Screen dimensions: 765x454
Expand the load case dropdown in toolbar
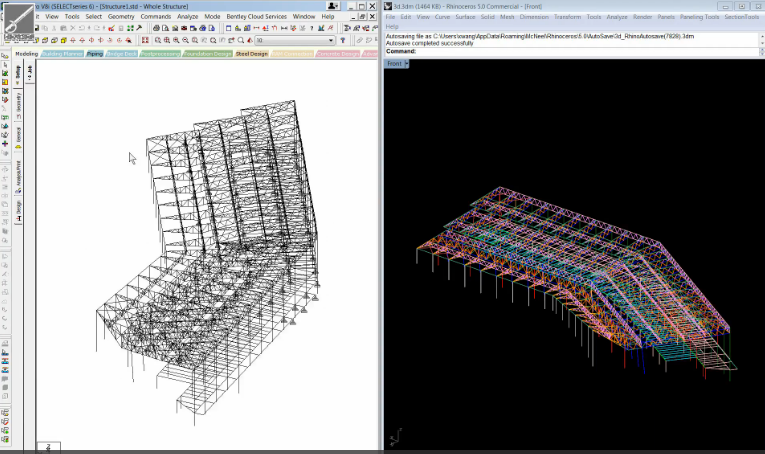pos(331,40)
